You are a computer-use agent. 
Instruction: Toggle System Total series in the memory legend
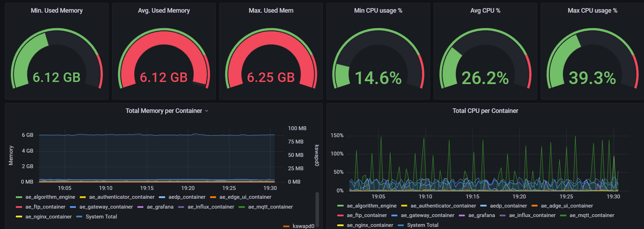101,217
